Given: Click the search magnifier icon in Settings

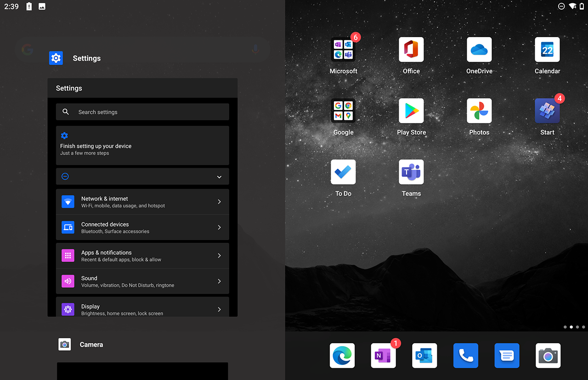Looking at the screenshot, I should coord(66,112).
